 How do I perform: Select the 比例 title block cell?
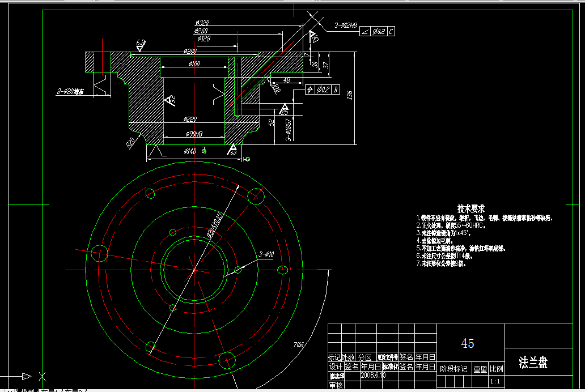click(x=496, y=369)
